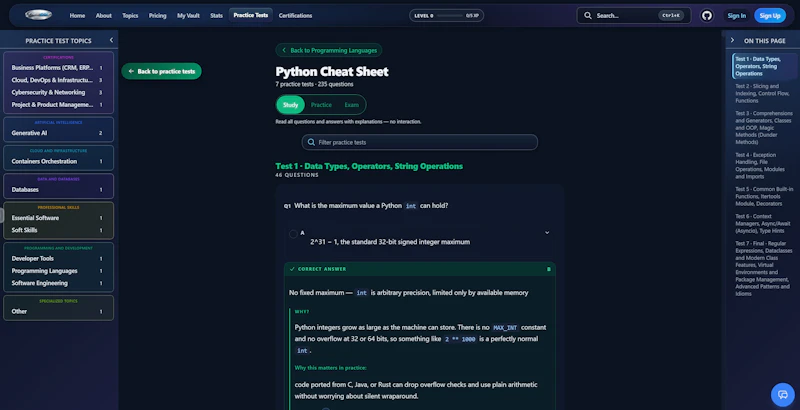Click the Ctrl+K shortcut badge
This screenshot has width=800, height=410.
click(x=671, y=16)
